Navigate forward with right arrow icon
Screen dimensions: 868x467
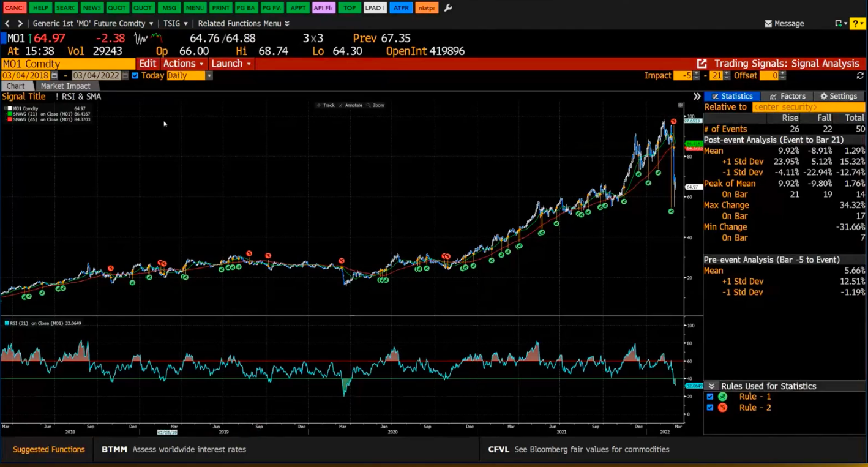(20, 23)
